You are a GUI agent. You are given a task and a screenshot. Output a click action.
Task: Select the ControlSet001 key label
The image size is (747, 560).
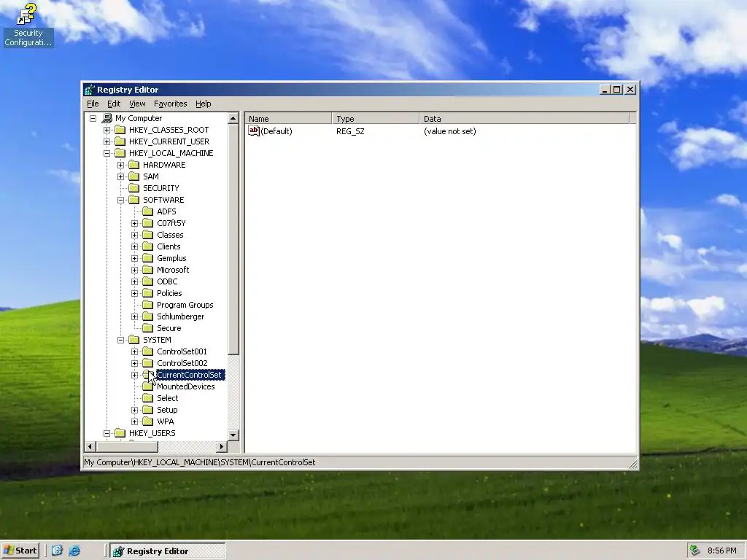pyautogui.click(x=182, y=351)
